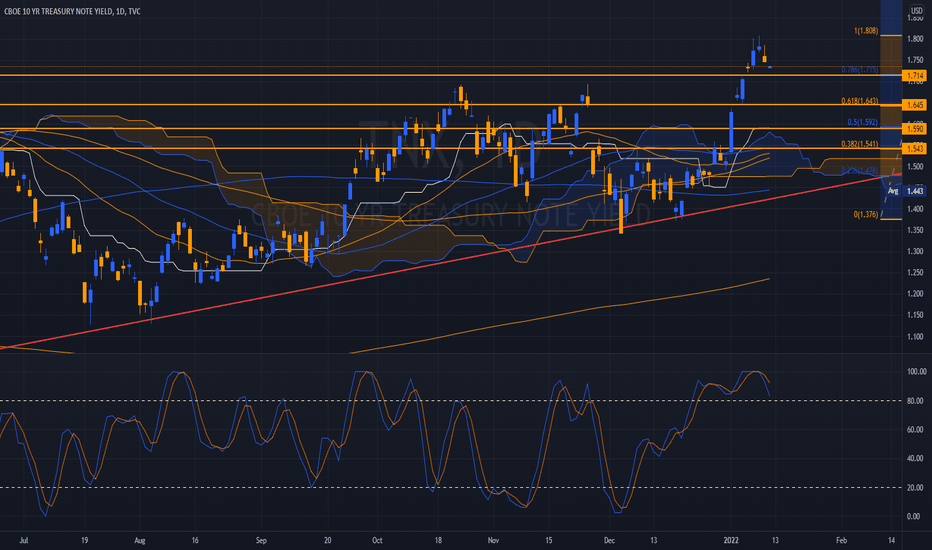Click the 40.00 oscillator axis label

[x=917, y=458]
